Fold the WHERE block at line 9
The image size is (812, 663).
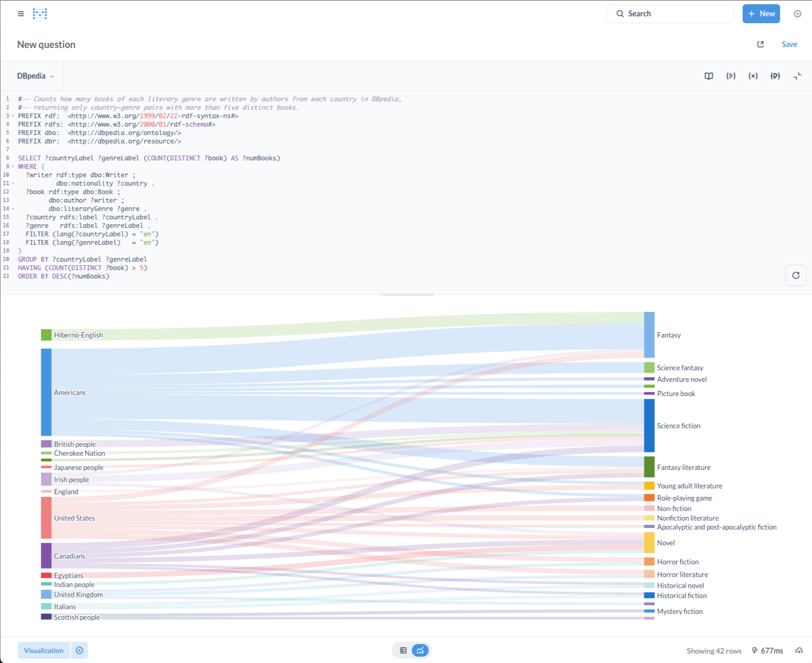point(13,167)
